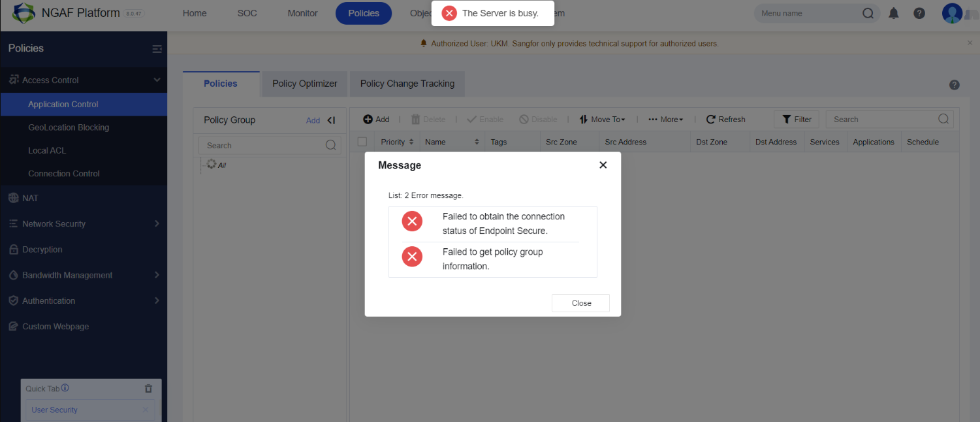Click the Access Control sidebar icon

pos(14,80)
